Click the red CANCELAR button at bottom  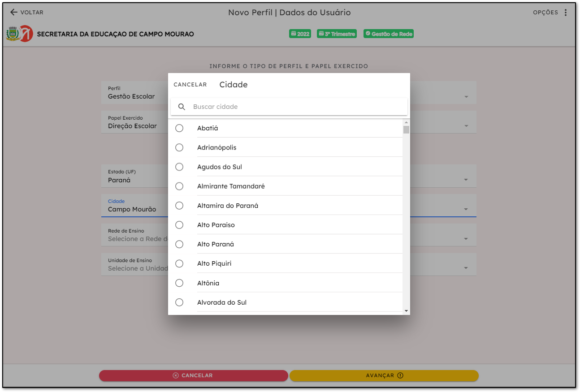click(193, 375)
